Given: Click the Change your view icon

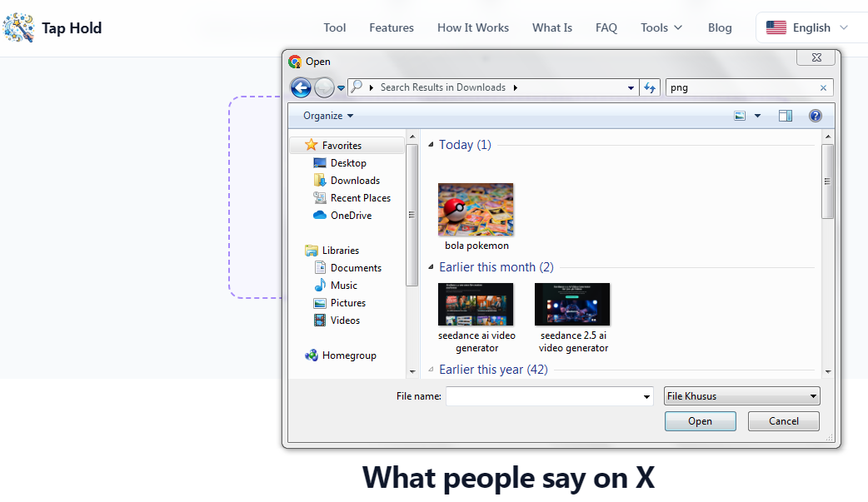Looking at the screenshot, I should click(740, 116).
